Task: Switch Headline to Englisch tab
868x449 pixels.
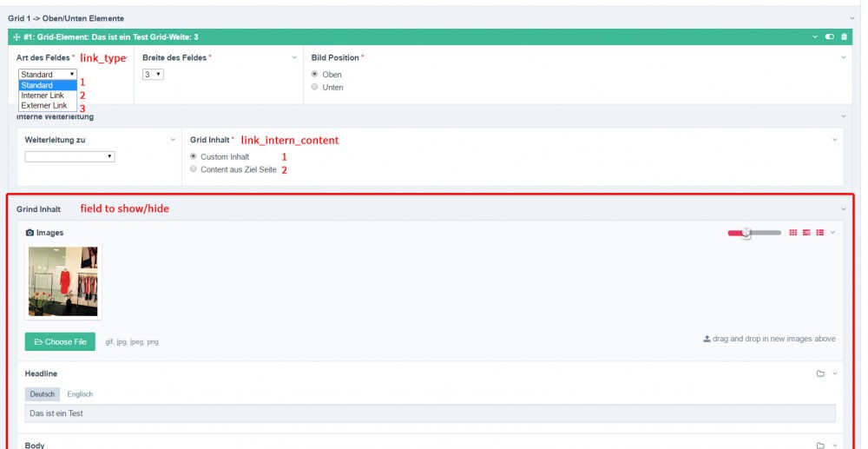Action: [80, 394]
